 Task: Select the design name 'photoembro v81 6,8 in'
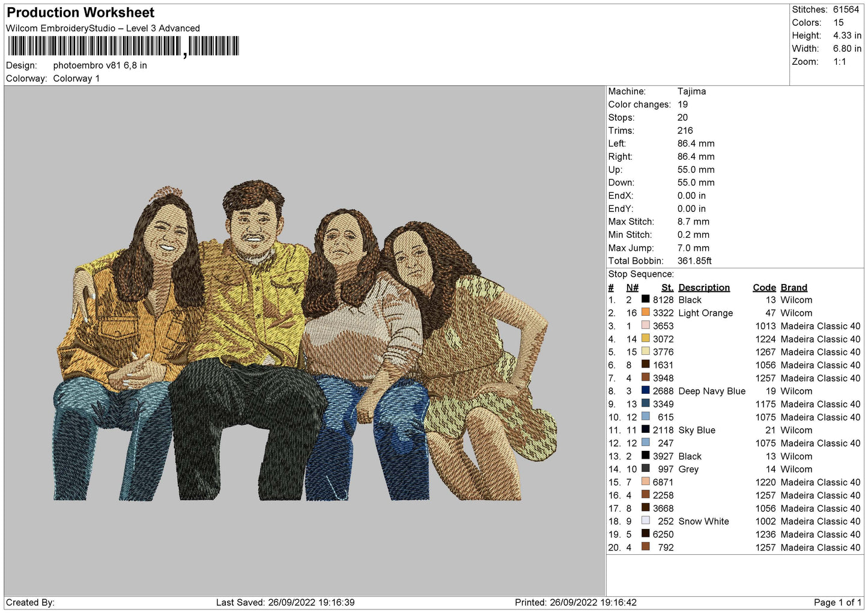[x=100, y=65]
